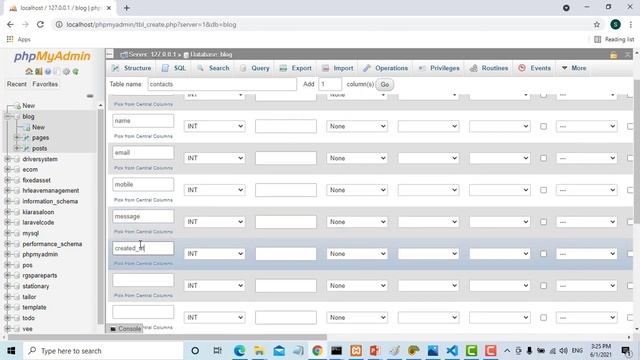
Task: Open Google Chrome from taskbar
Action: [317, 351]
